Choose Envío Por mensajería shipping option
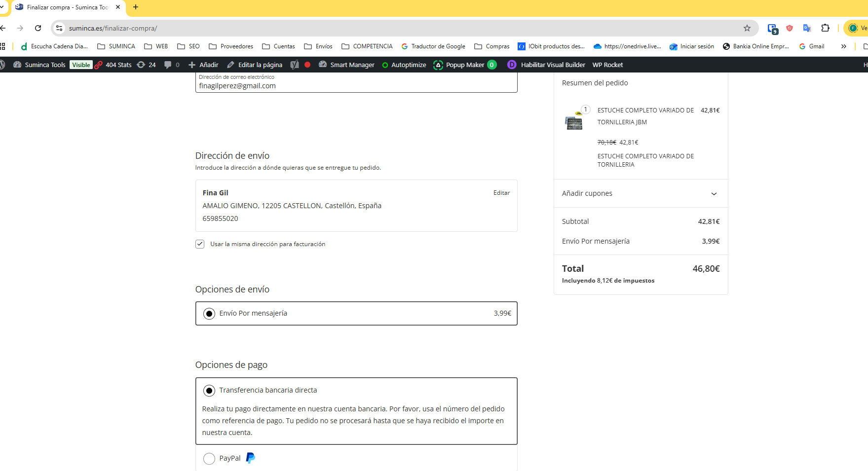 (209, 314)
